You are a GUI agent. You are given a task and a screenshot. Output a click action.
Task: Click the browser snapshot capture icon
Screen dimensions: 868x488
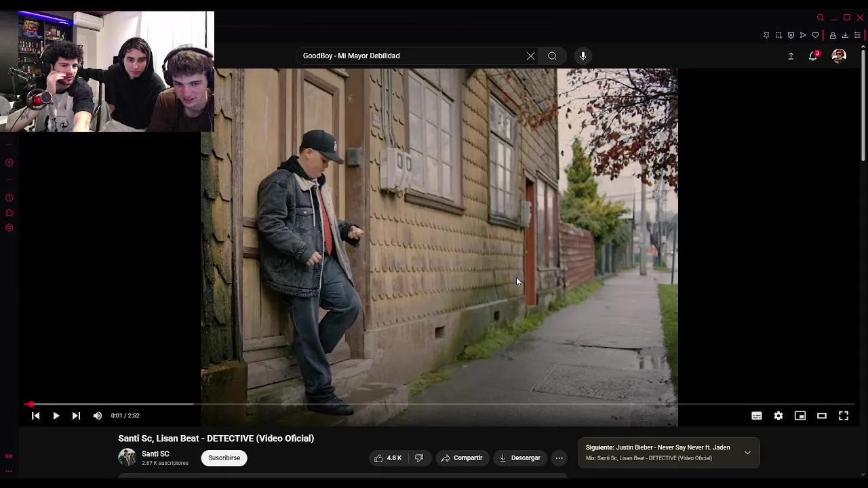point(778,35)
